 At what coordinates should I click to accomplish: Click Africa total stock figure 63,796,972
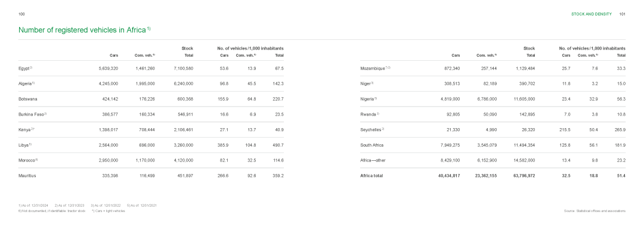point(524,176)
